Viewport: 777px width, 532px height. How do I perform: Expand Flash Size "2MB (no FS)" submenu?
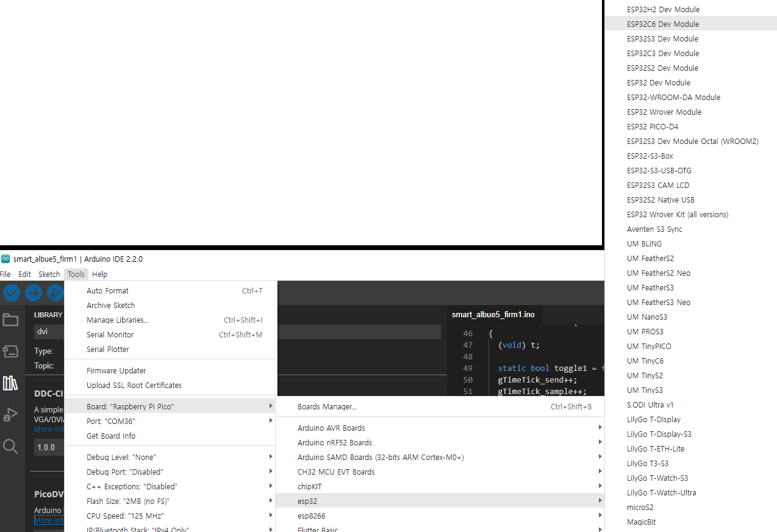pos(171,501)
